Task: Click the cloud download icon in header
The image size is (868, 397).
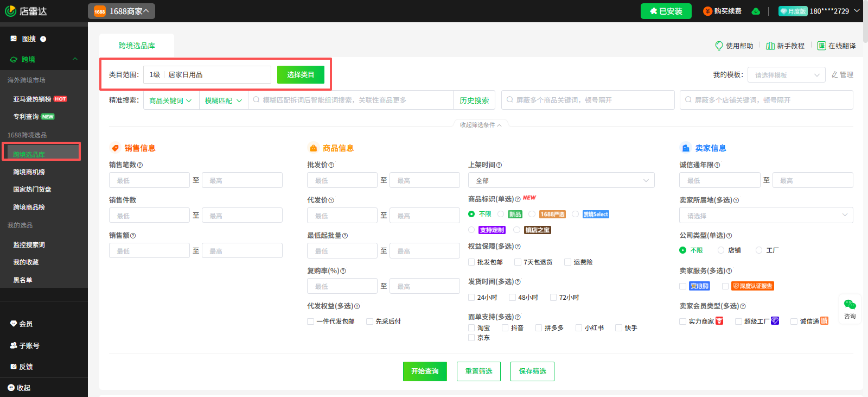Action: (756, 11)
